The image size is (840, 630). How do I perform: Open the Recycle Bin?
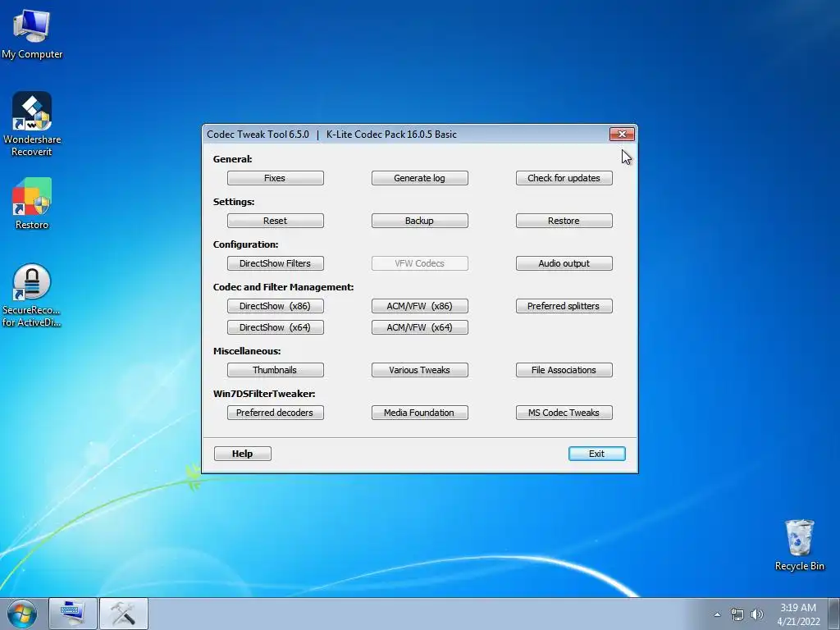tap(799, 545)
